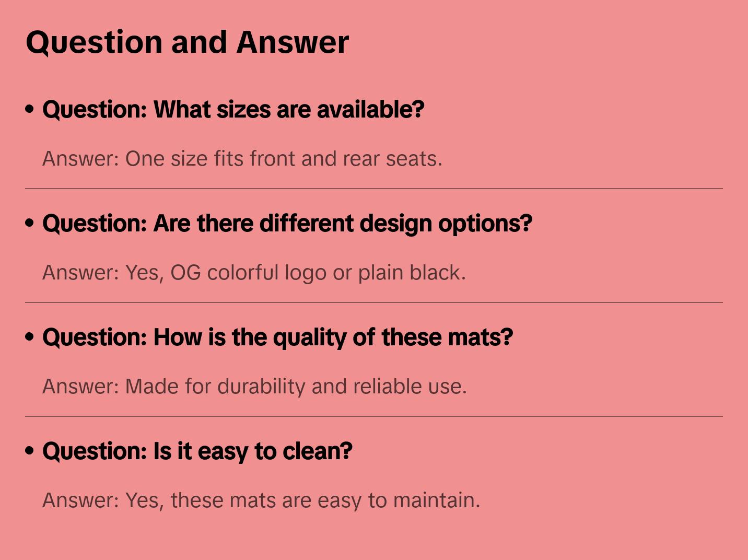
Task: Click the bullet next to the mat quality question
Action: coord(30,337)
